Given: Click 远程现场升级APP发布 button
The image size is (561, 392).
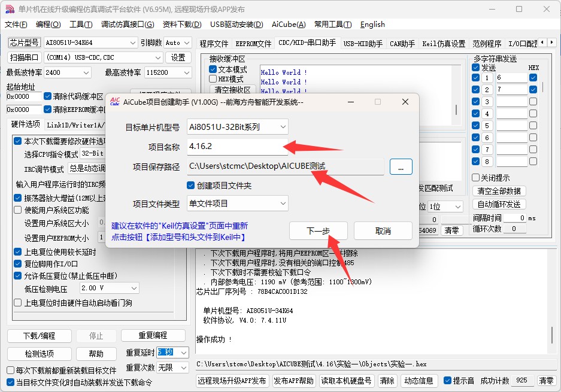Looking at the screenshot, I should (232, 381).
